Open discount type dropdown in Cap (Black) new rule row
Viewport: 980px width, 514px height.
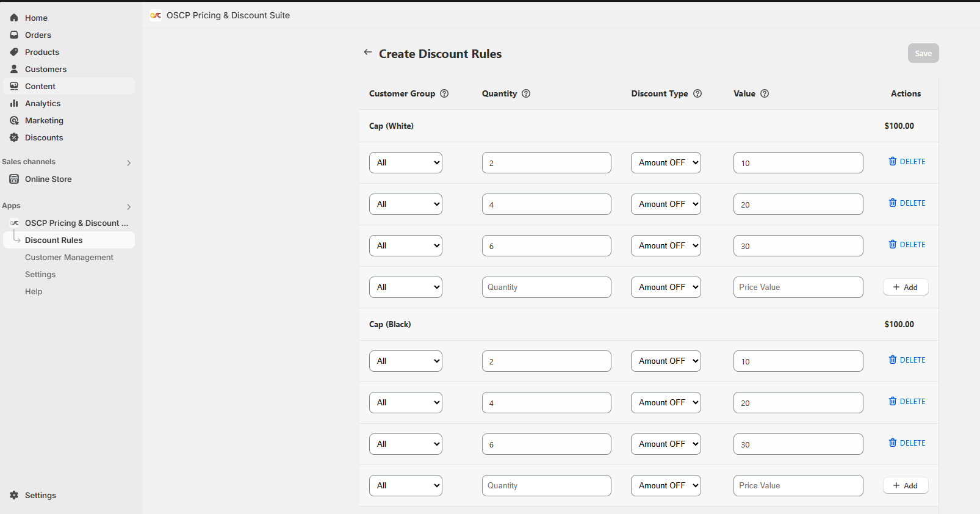(665, 486)
